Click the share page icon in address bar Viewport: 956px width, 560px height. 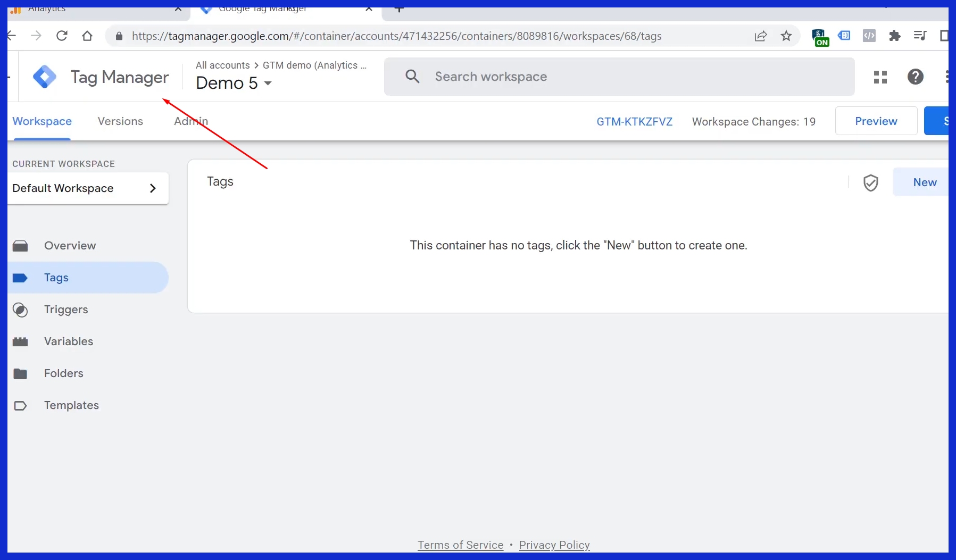(x=761, y=36)
